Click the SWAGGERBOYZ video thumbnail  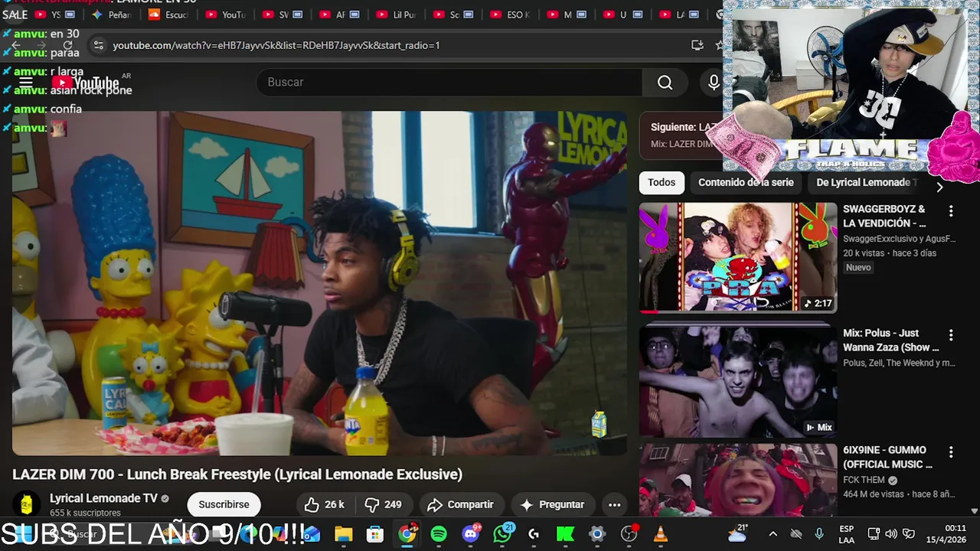click(x=738, y=257)
